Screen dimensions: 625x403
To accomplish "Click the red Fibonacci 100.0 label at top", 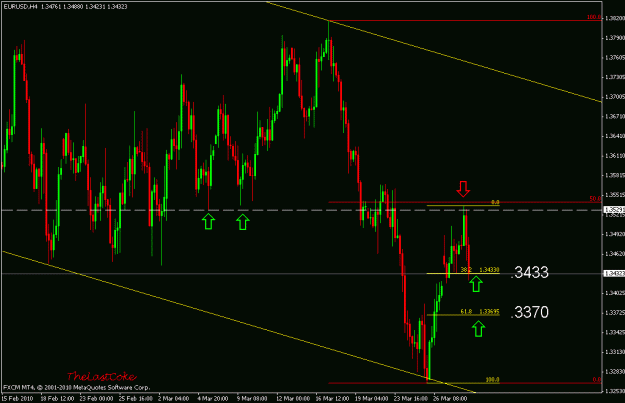I will 594,17.
